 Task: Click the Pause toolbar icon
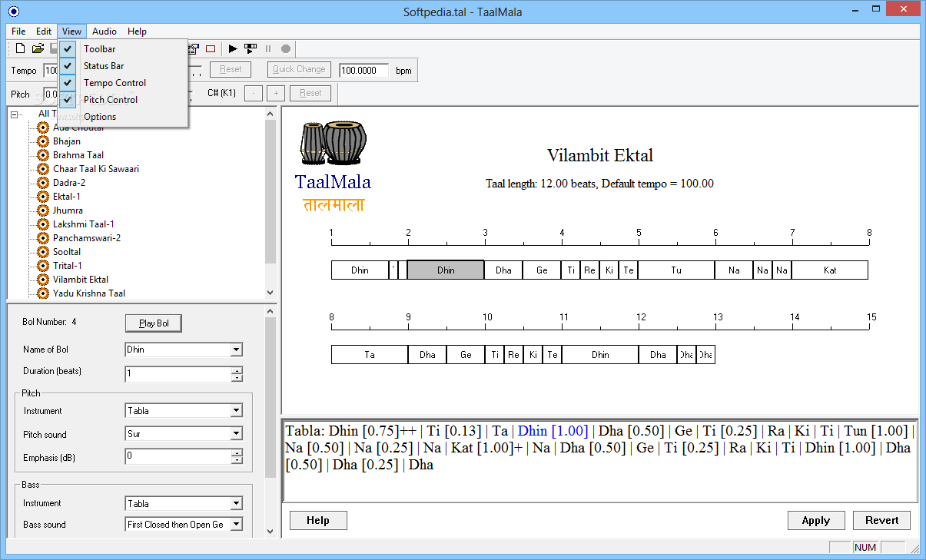point(268,48)
